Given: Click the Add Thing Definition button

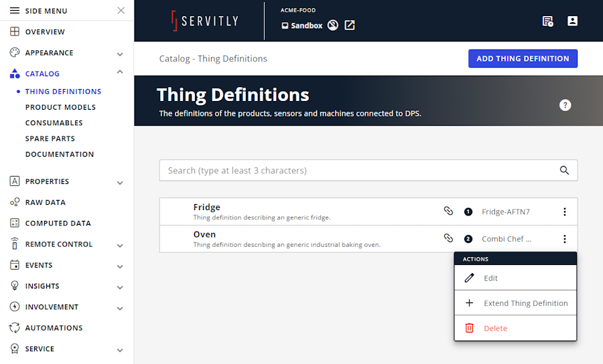Looking at the screenshot, I should (523, 58).
